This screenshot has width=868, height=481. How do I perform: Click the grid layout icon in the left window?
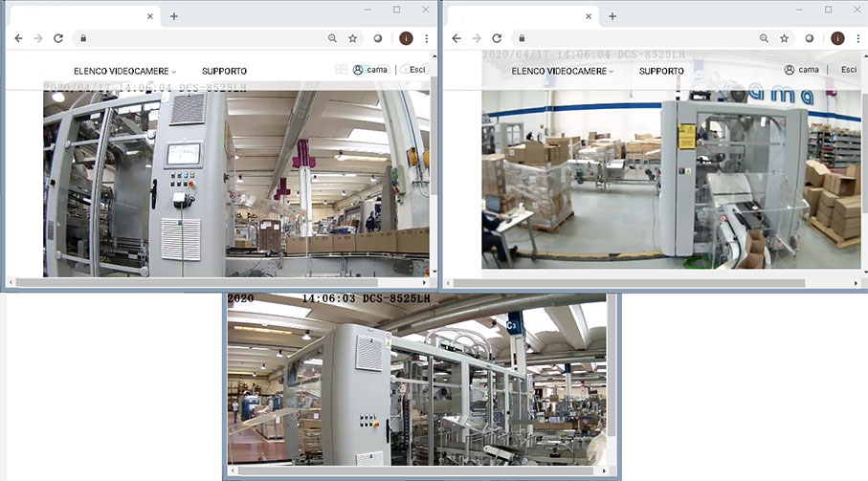tap(341, 70)
